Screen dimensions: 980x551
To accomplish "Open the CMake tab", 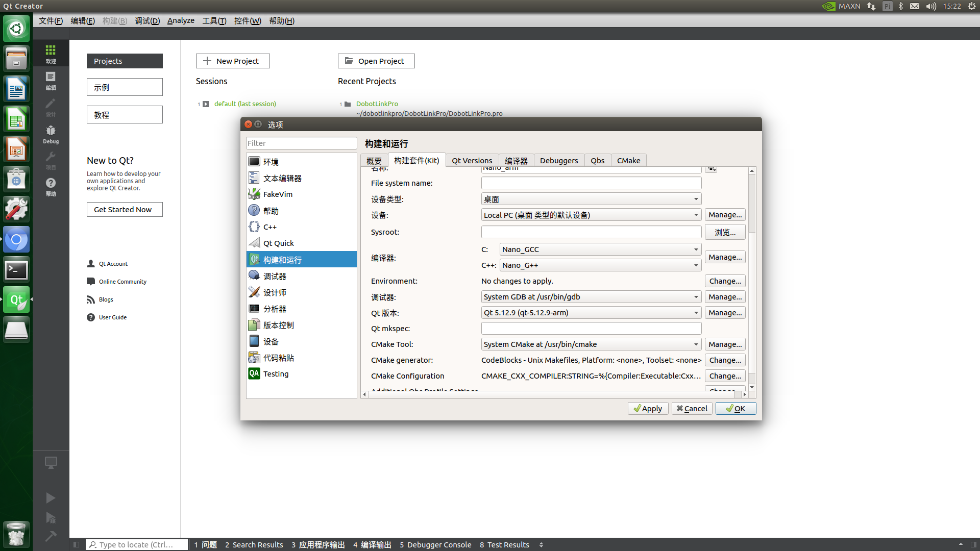I will click(628, 161).
